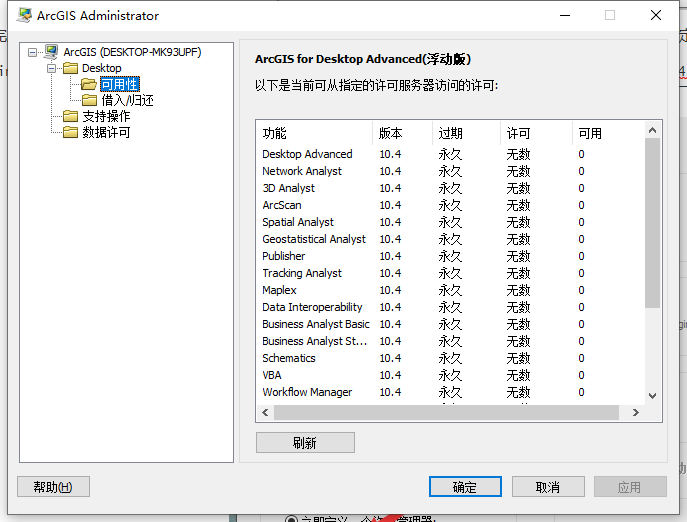687x522 pixels.
Task: Click the open folder icon beside 可用性
Action: 89,84
